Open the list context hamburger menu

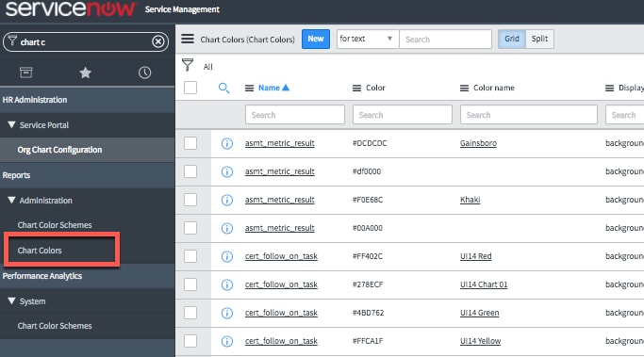coord(188,39)
